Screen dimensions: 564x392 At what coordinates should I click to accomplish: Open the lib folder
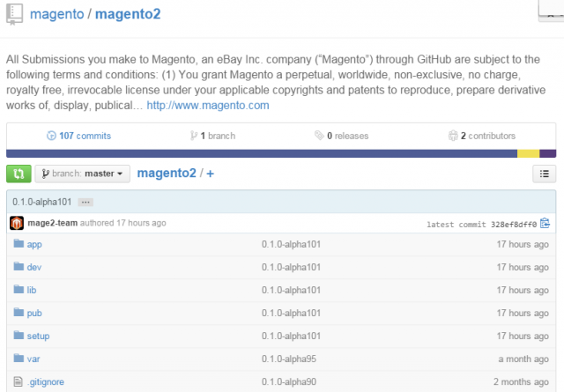point(32,290)
